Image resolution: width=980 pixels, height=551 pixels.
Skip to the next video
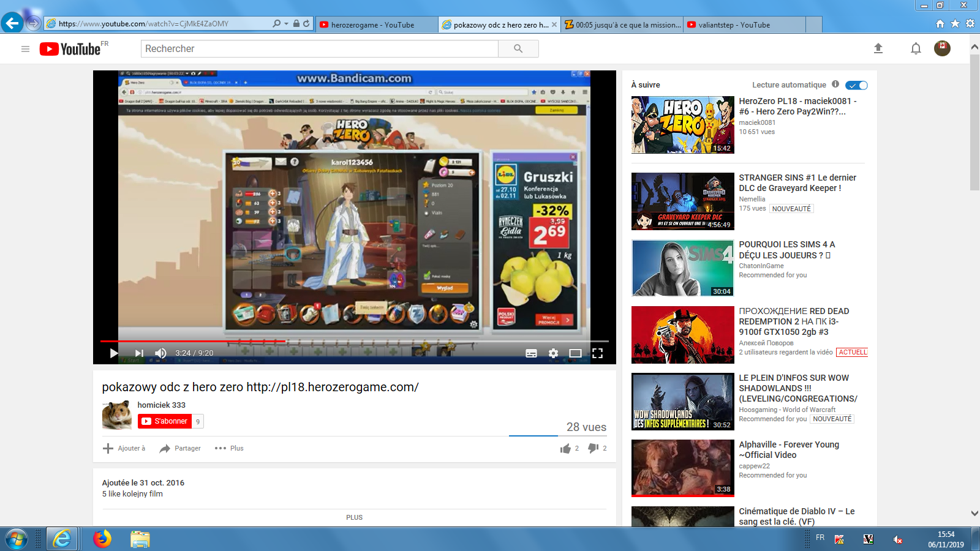point(139,353)
